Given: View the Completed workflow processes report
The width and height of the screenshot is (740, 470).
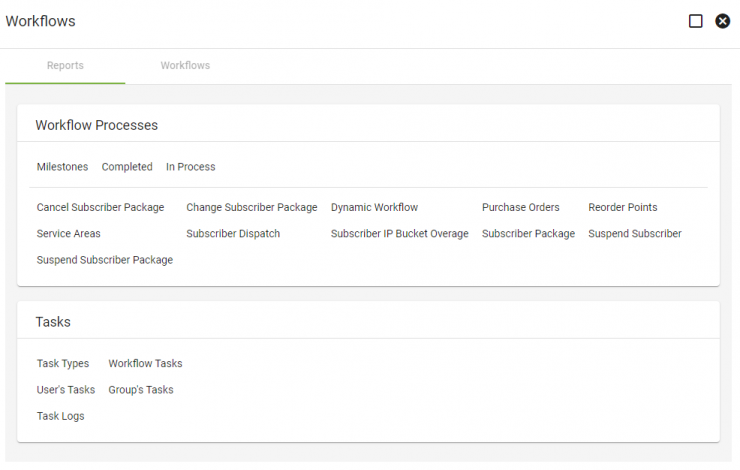Looking at the screenshot, I should [x=127, y=167].
